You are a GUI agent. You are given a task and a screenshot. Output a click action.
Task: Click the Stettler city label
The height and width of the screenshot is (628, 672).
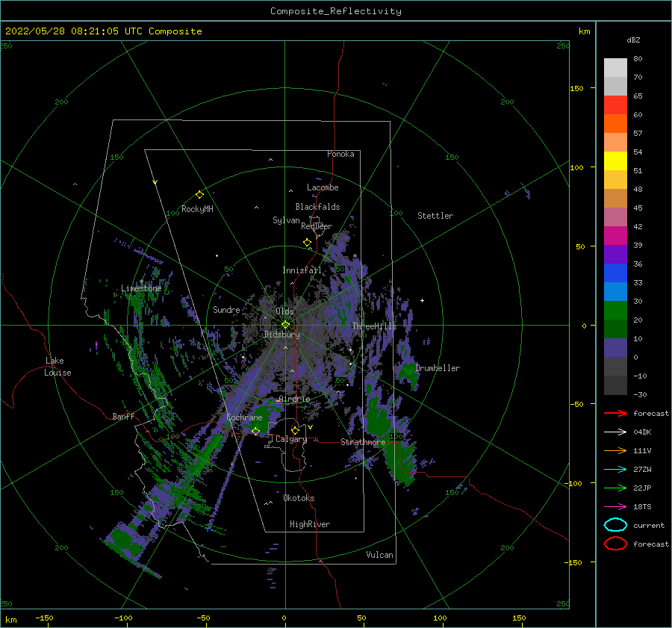(435, 216)
